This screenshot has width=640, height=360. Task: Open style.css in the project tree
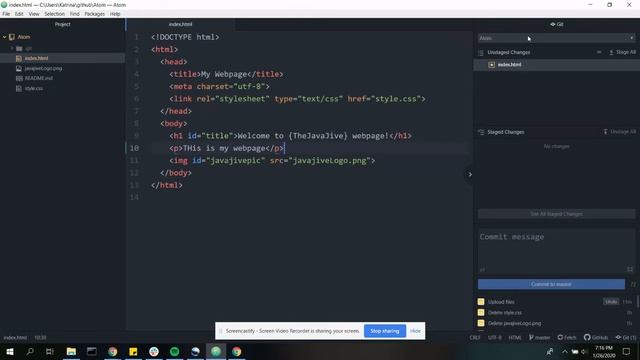click(x=33, y=89)
